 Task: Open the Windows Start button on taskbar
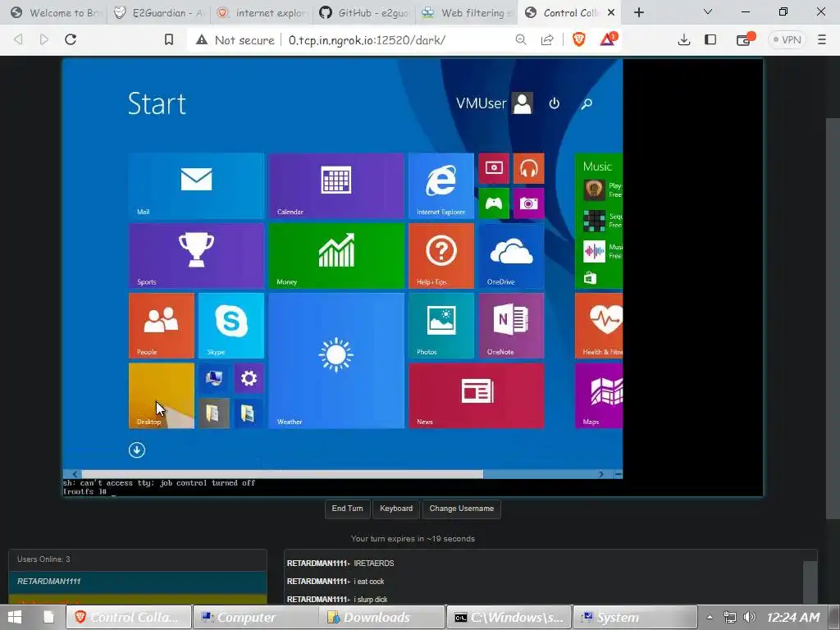coord(15,617)
